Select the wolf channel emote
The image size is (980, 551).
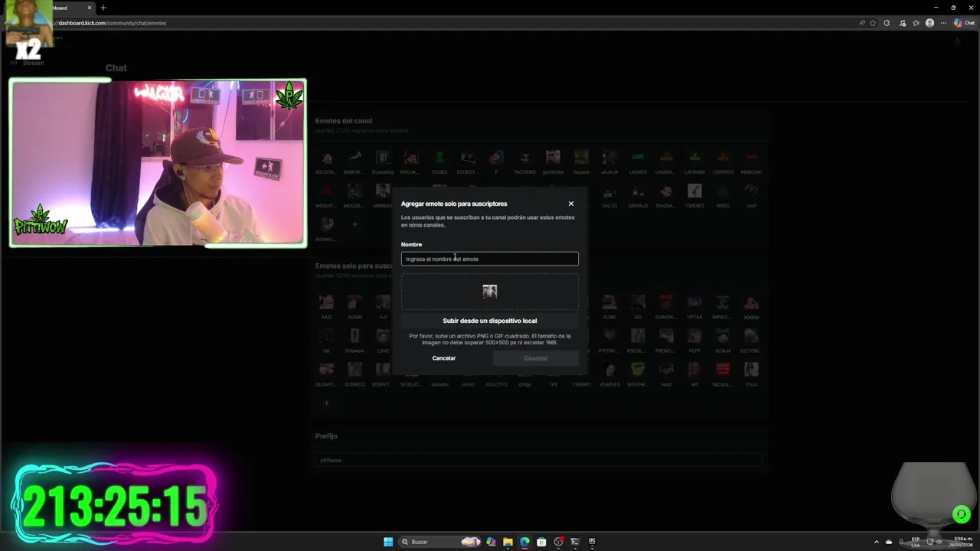pyautogui.click(x=751, y=196)
